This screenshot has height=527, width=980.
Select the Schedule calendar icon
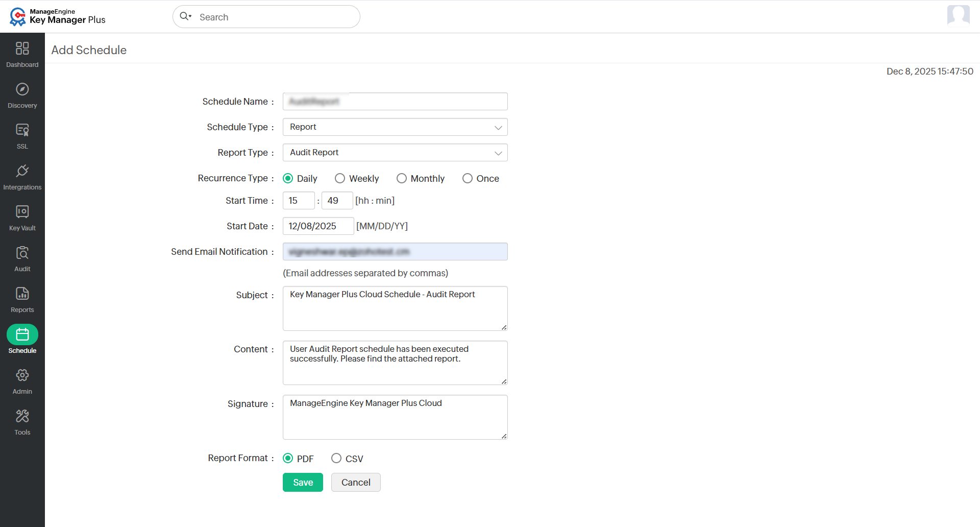[22, 334]
